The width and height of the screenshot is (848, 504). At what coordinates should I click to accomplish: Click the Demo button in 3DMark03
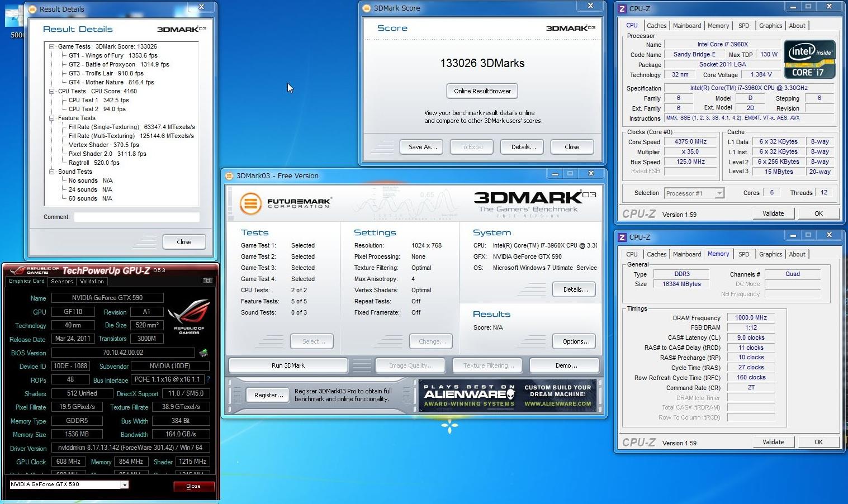coord(565,365)
